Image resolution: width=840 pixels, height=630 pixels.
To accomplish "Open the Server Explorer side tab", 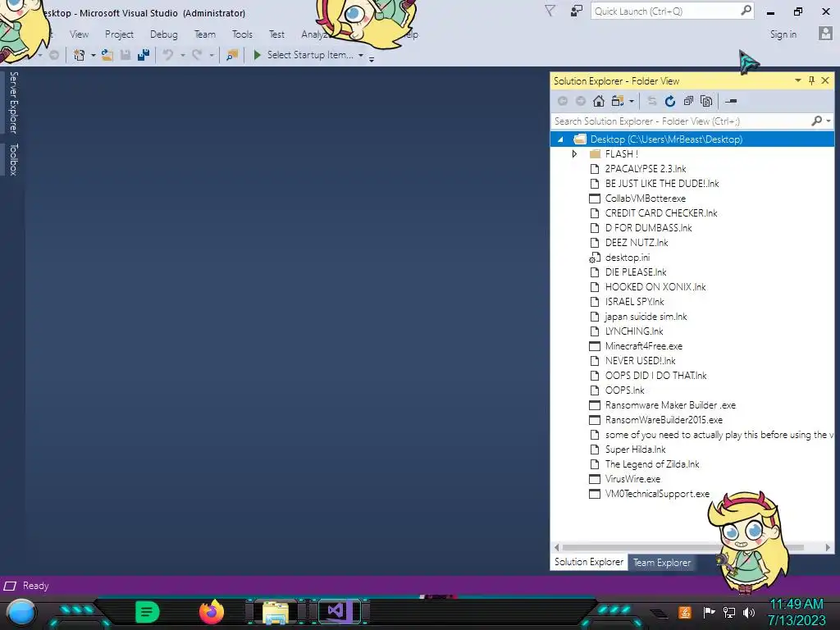I will [x=13, y=103].
